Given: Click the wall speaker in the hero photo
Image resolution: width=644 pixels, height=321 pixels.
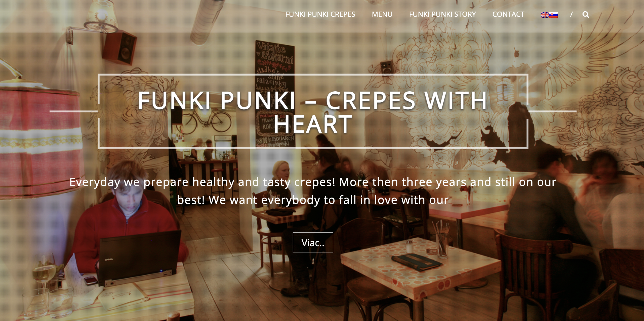Looking at the screenshot, I should pos(119,48).
